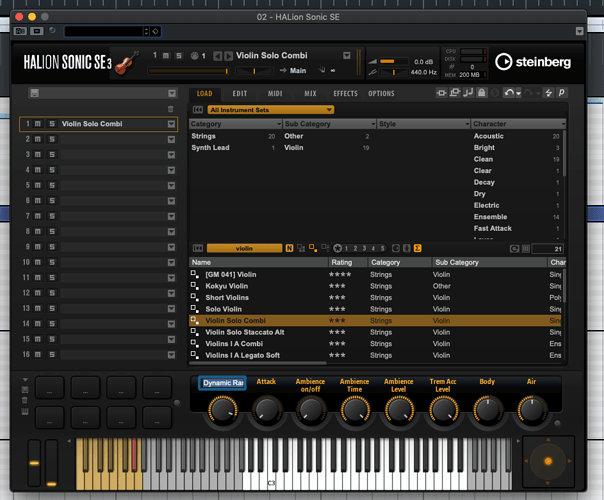The image size is (604, 500).
Task: Click the second insert-plug icon in toolbar
Action: coord(455,93)
